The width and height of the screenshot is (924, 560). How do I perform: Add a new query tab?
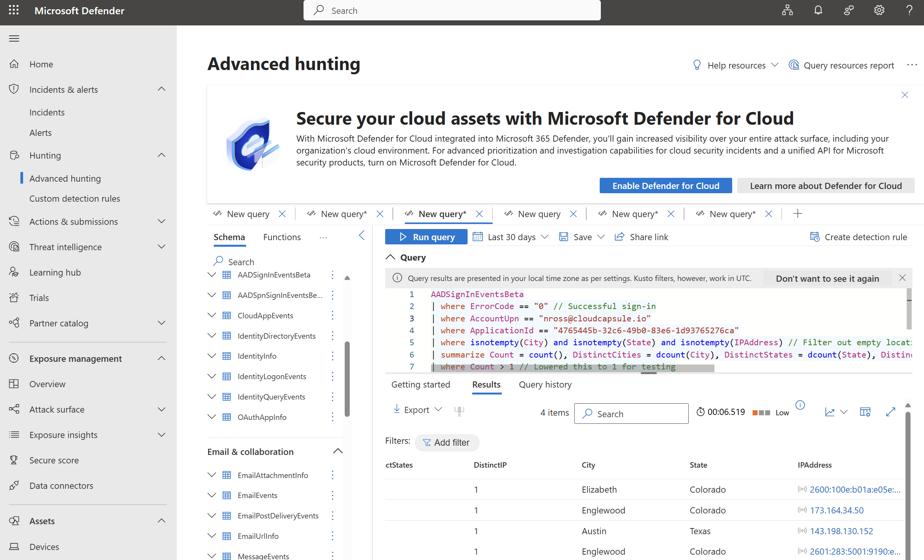(798, 214)
